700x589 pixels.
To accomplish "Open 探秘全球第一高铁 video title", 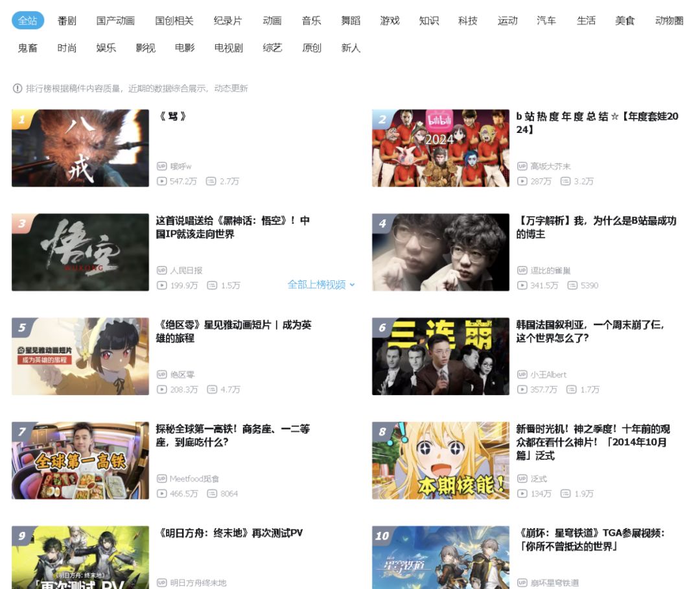I will pos(233,435).
